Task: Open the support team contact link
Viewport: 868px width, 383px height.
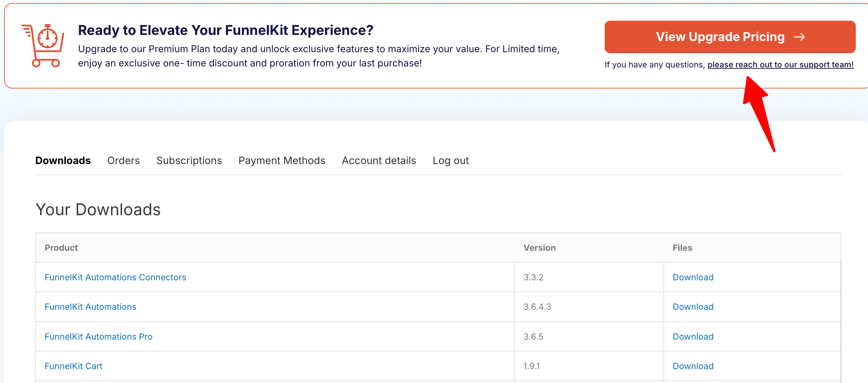Action: 780,65
